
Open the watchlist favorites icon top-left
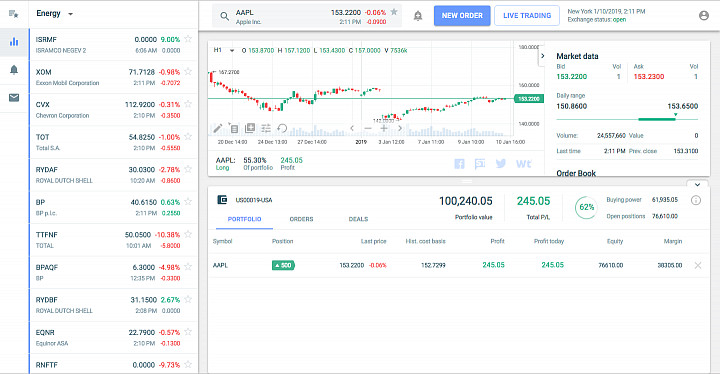[x=14, y=14]
